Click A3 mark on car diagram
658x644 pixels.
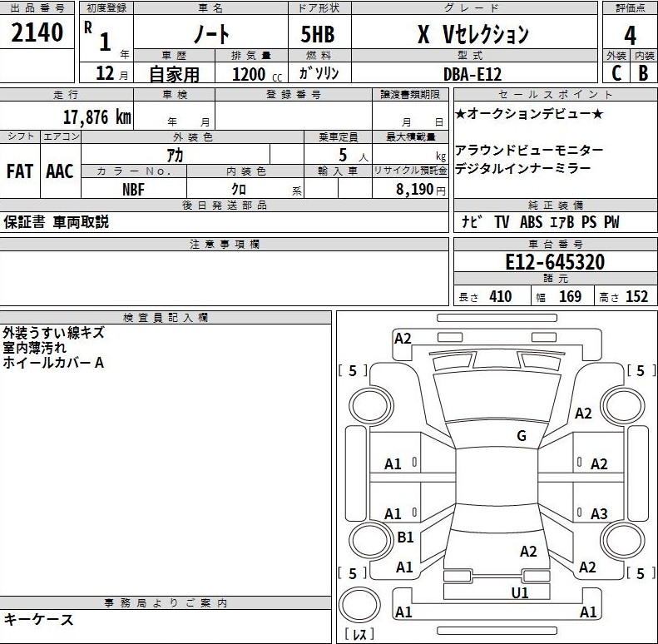pyautogui.click(x=599, y=514)
